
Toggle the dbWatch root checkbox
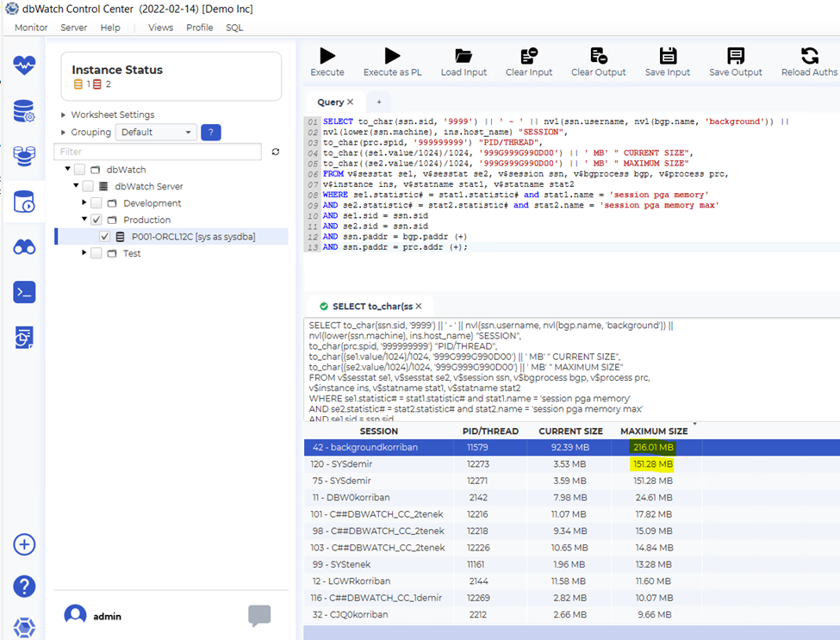(80, 170)
